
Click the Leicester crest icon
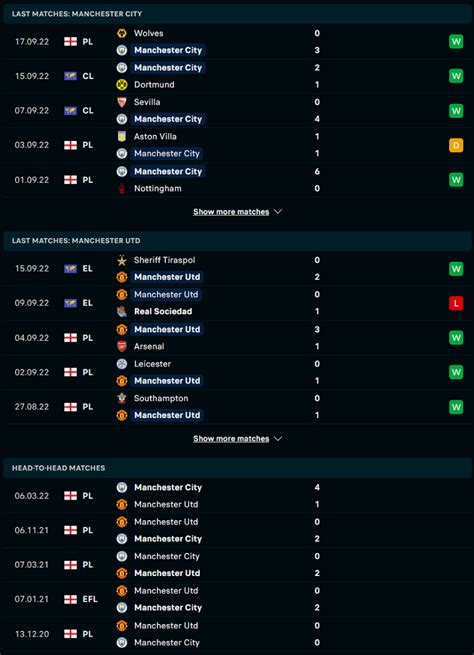122,364
